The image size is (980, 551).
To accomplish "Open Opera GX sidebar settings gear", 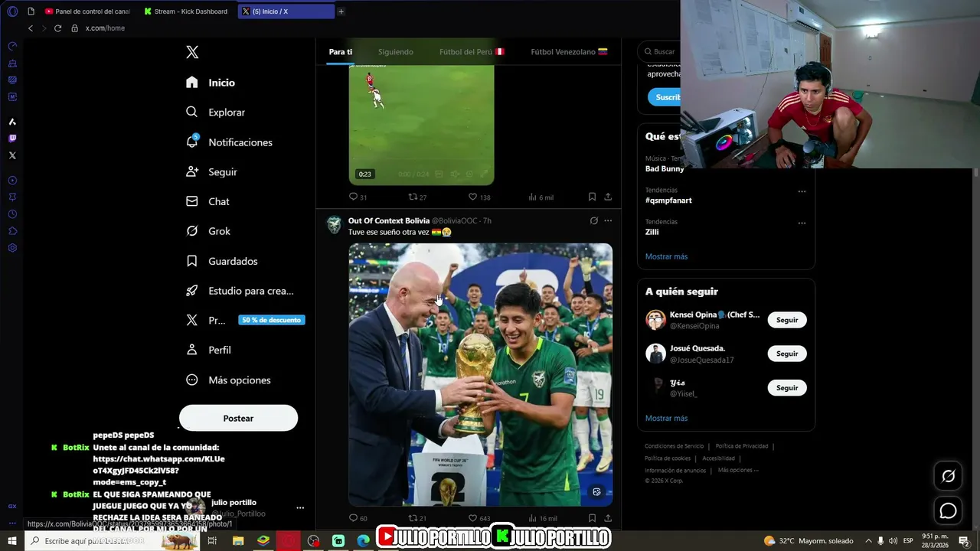I will (x=12, y=248).
